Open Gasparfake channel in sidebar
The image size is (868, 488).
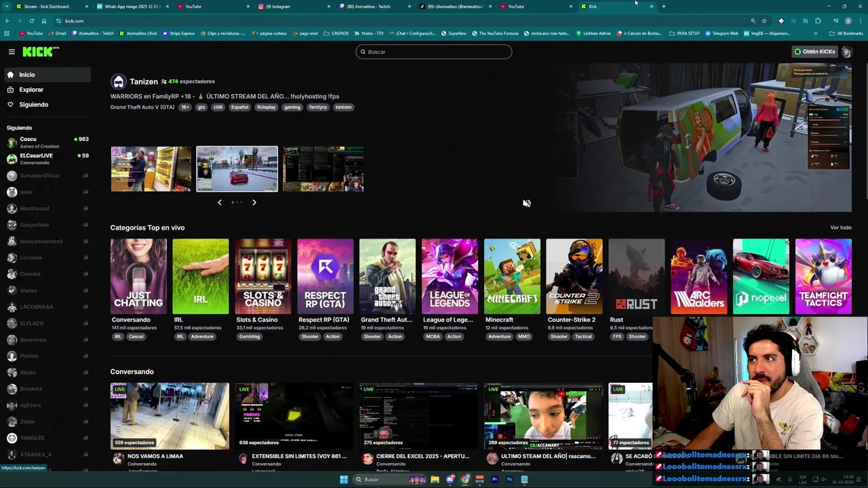click(x=47, y=224)
